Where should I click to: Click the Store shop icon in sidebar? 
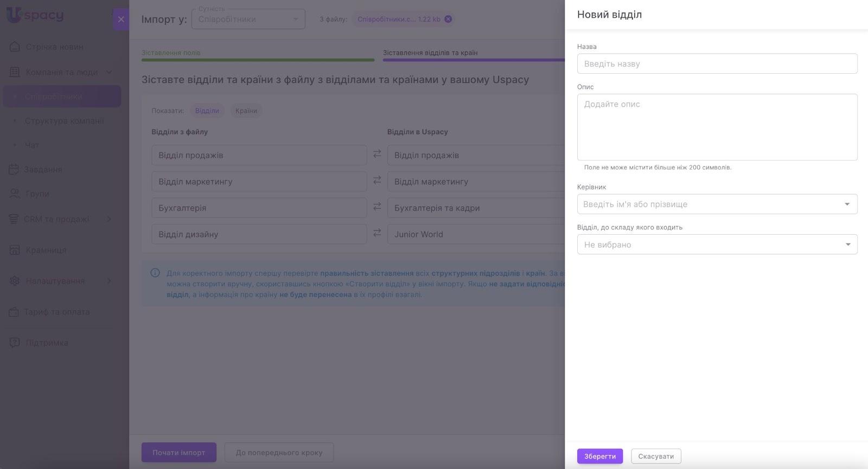(15, 250)
